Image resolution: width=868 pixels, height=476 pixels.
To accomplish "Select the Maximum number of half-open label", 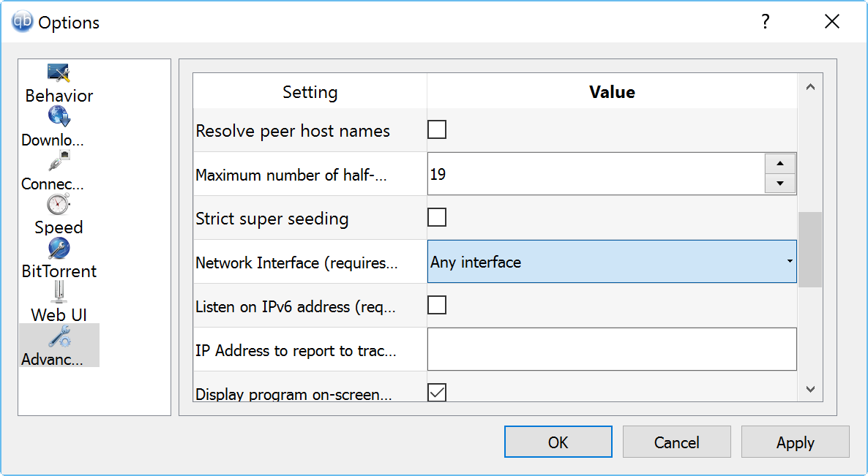I will [x=291, y=175].
